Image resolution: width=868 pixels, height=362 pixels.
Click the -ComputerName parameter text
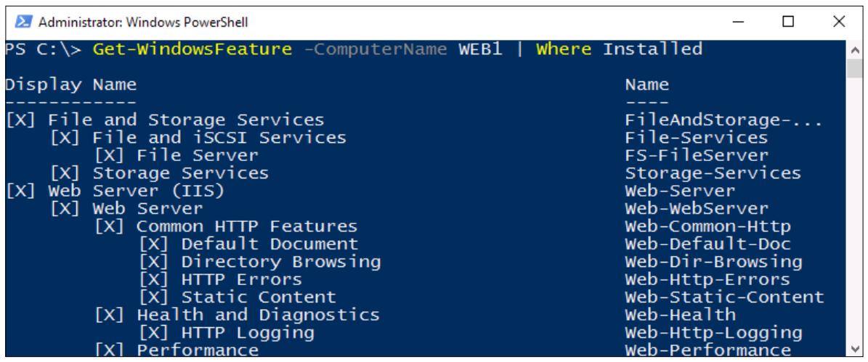(x=376, y=49)
